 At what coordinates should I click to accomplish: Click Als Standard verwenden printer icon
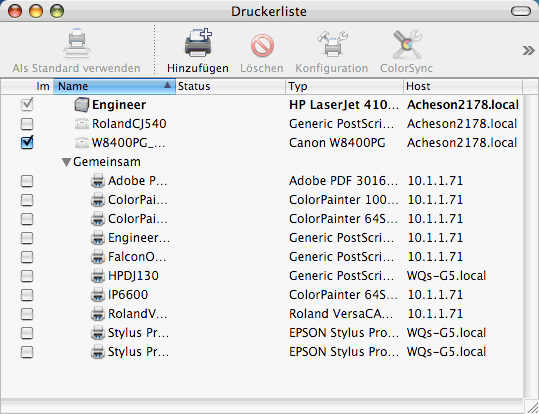click(77, 43)
